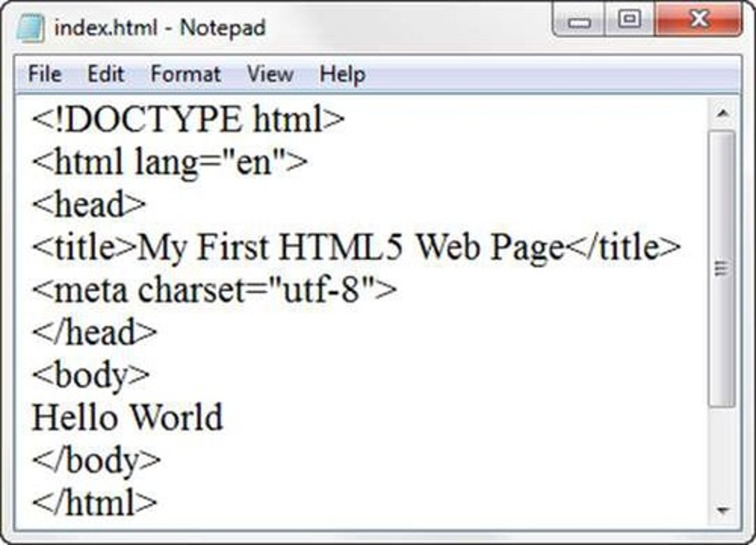Click the scroll down arrow

(723, 510)
